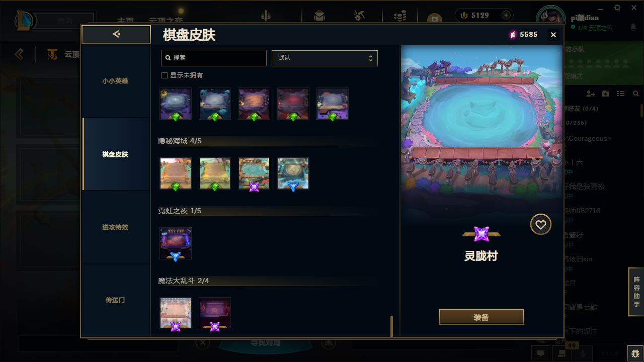Screen dimensions: 644x362
Task: Click the heart favorite icon
Action: point(541,225)
